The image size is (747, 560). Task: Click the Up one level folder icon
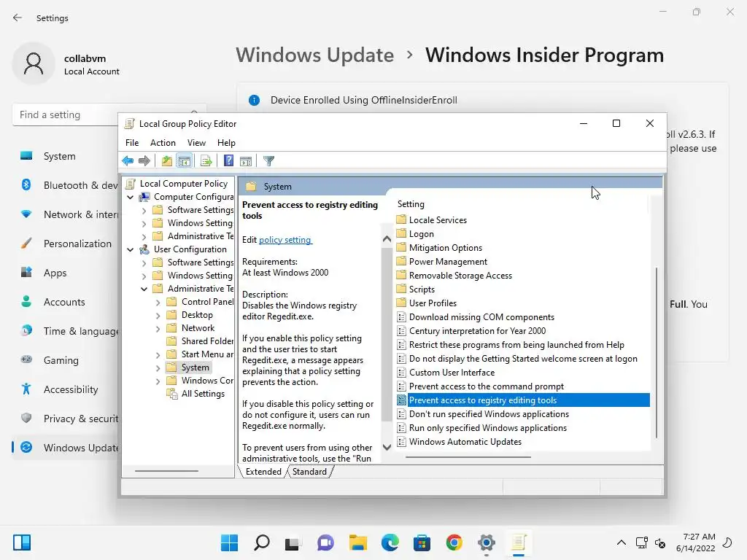[167, 161]
